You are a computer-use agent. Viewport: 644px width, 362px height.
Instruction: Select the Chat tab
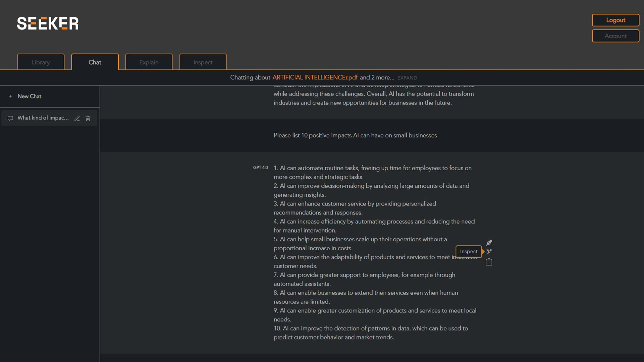pyautogui.click(x=95, y=62)
